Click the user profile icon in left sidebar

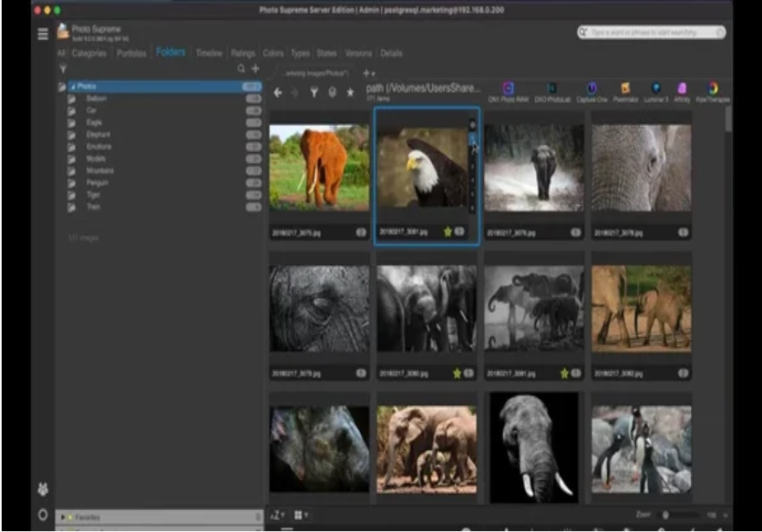[x=43, y=489]
